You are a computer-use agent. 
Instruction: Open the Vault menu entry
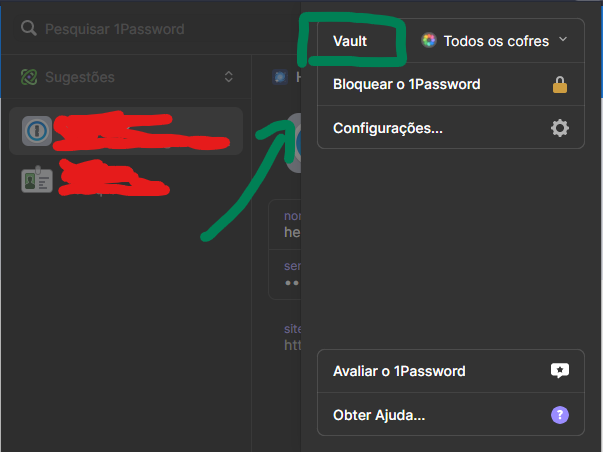(350, 40)
